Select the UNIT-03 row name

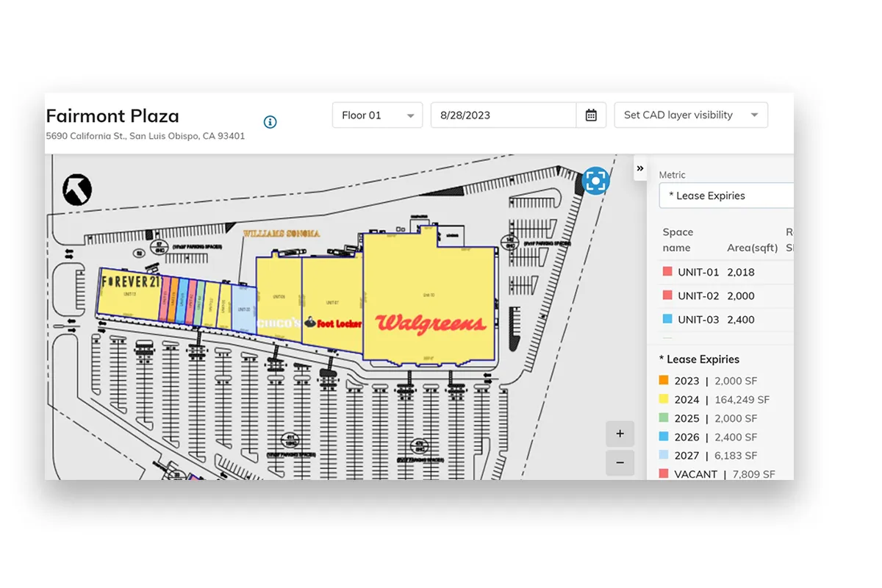tap(698, 319)
